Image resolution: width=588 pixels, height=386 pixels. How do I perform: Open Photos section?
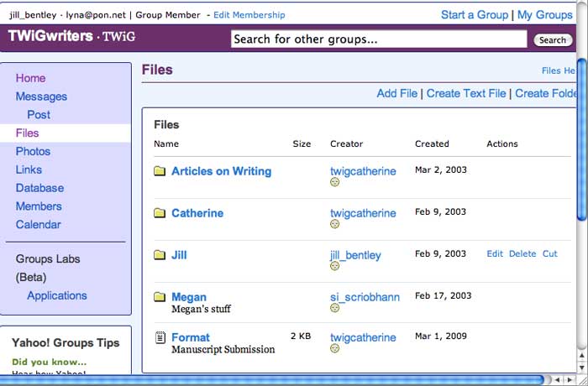[33, 151]
